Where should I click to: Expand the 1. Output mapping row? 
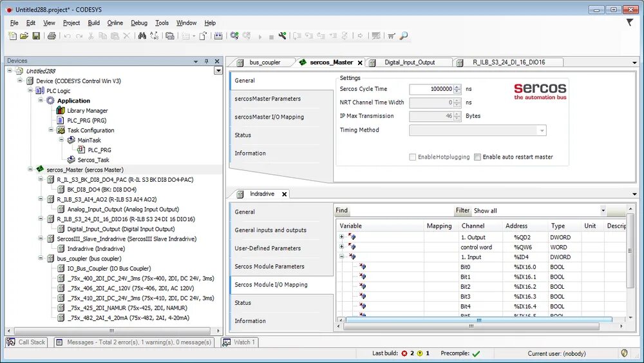coord(341,237)
